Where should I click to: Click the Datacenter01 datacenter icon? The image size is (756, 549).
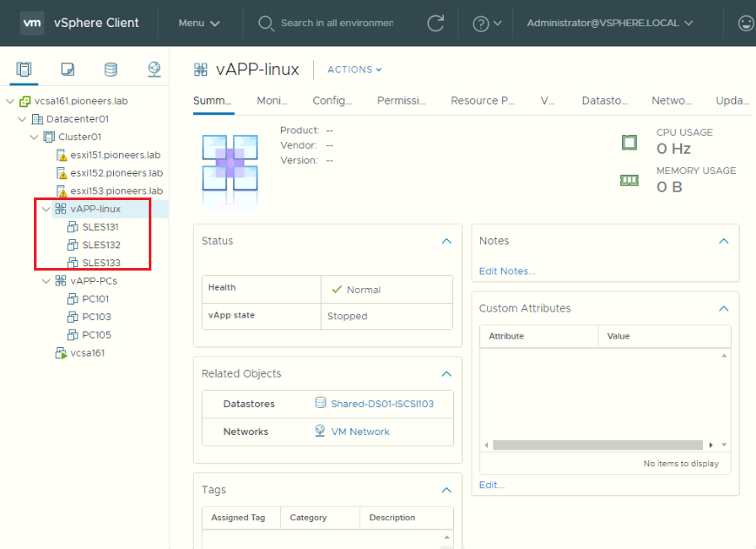tap(37, 119)
